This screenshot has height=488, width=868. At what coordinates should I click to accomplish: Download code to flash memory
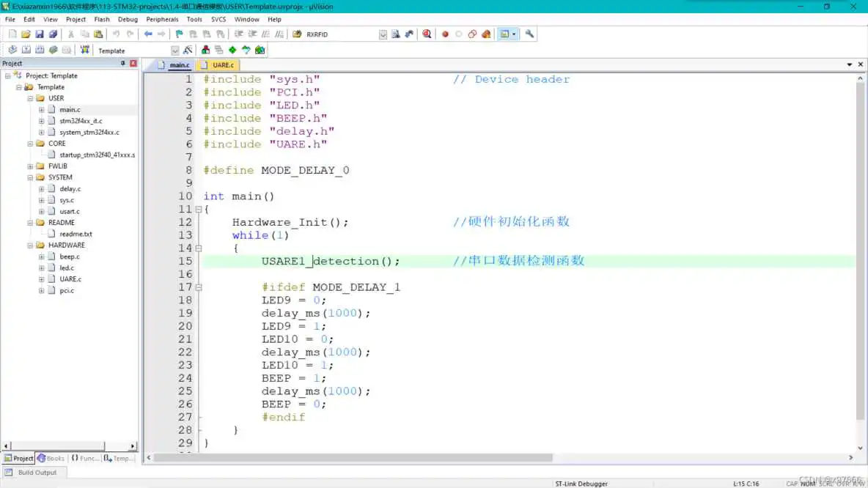tap(86, 50)
